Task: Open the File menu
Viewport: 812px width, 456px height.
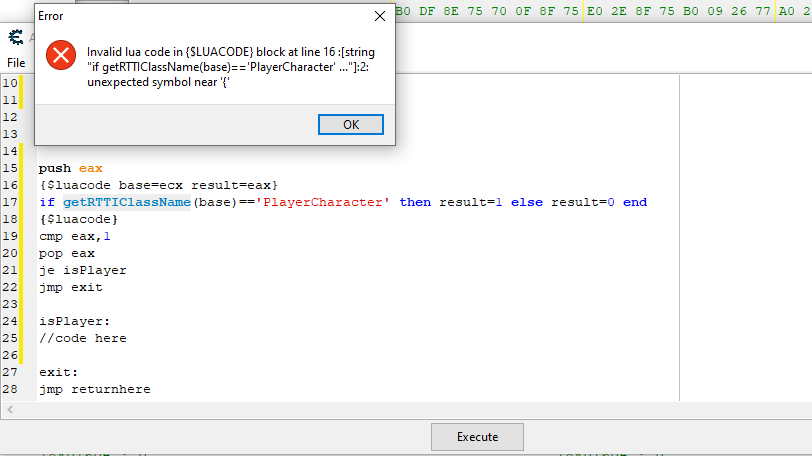Action: point(16,63)
